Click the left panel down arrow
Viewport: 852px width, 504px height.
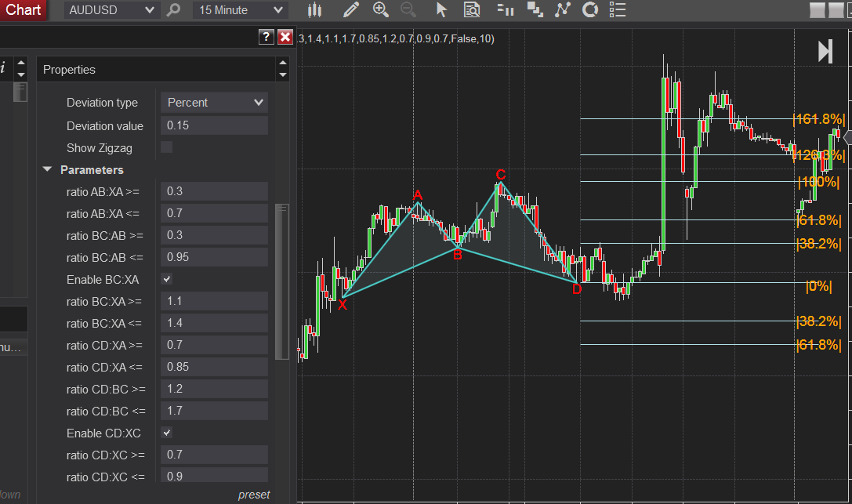point(21,75)
